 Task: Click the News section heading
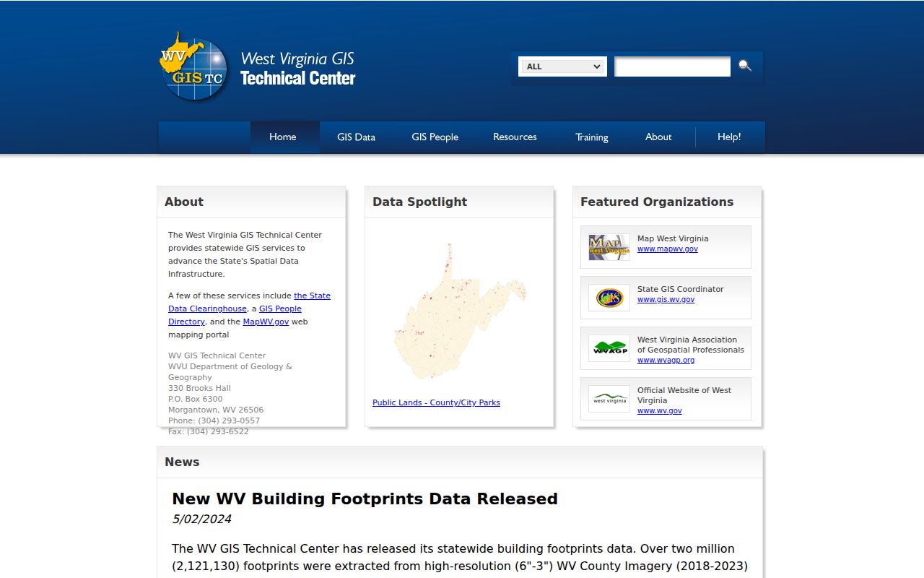pos(182,462)
